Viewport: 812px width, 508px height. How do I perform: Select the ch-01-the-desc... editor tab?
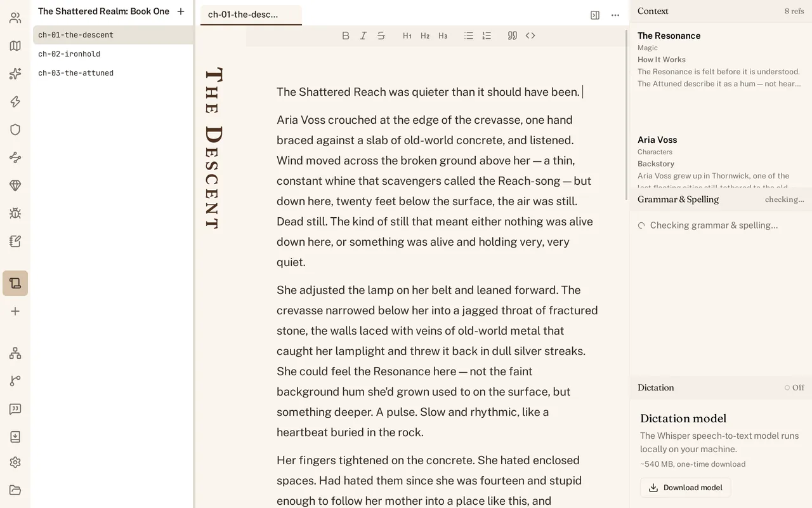[x=251, y=15]
